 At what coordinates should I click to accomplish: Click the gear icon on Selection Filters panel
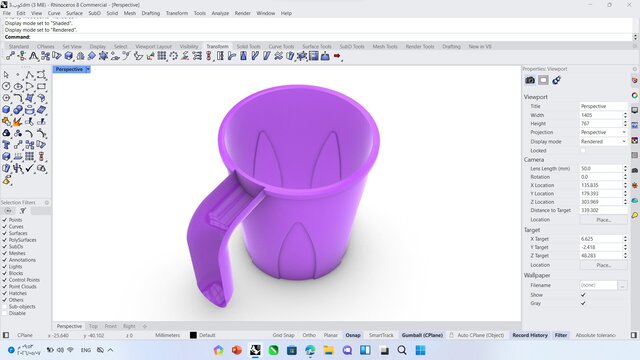(47, 202)
